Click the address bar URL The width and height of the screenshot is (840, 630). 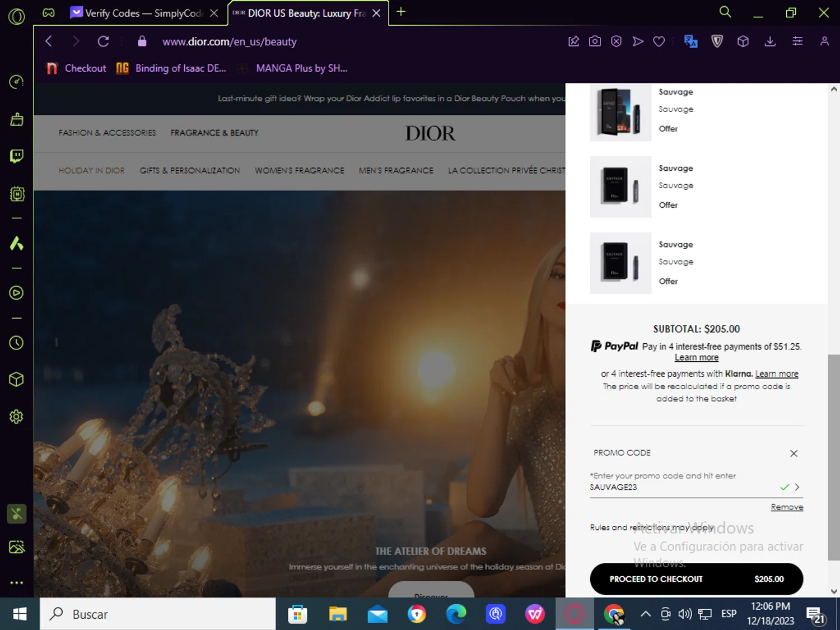point(229,41)
